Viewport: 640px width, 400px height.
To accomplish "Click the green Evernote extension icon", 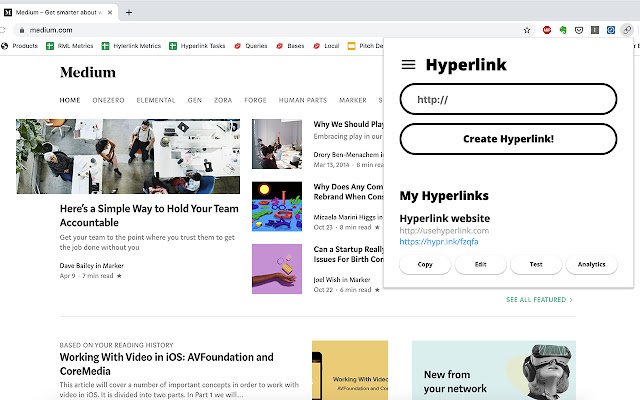I will click(x=563, y=30).
